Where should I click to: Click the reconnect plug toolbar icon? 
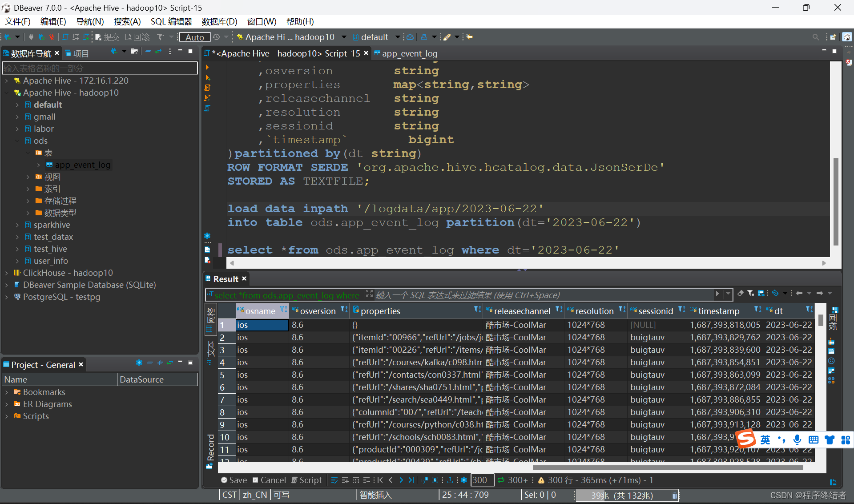click(41, 37)
